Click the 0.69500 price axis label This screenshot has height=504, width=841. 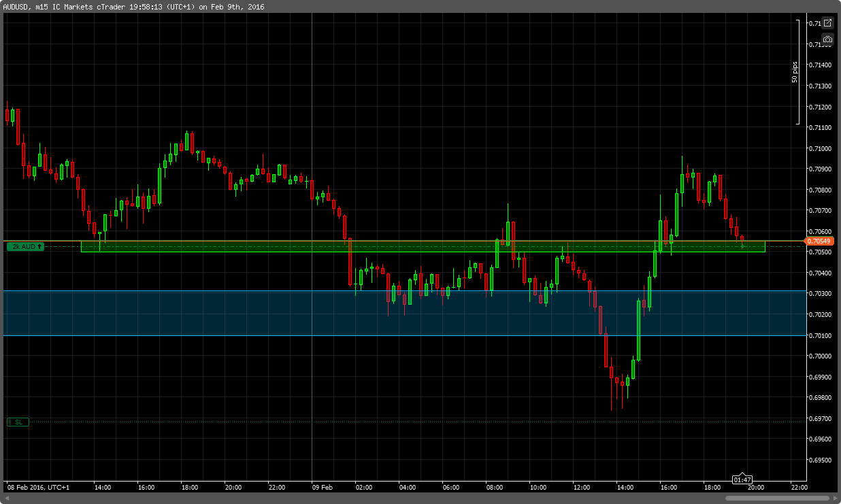pyautogui.click(x=819, y=460)
